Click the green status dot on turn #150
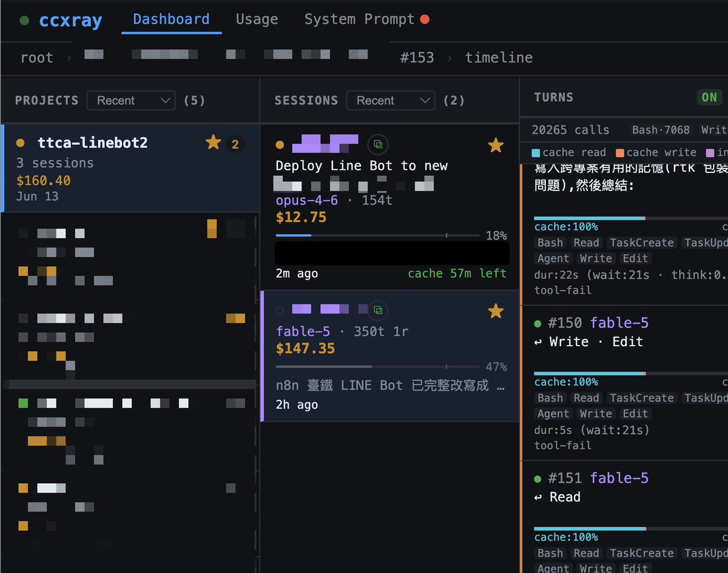This screenshot has width=728, height=573. 538,323
